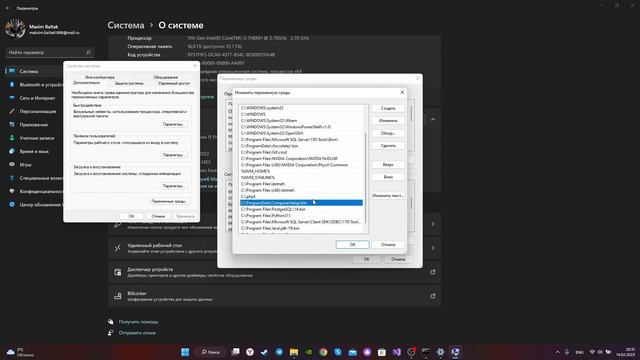Click Параметры under Загрузка и восстановление
The image size is (640, 360).
click(173, 186)
